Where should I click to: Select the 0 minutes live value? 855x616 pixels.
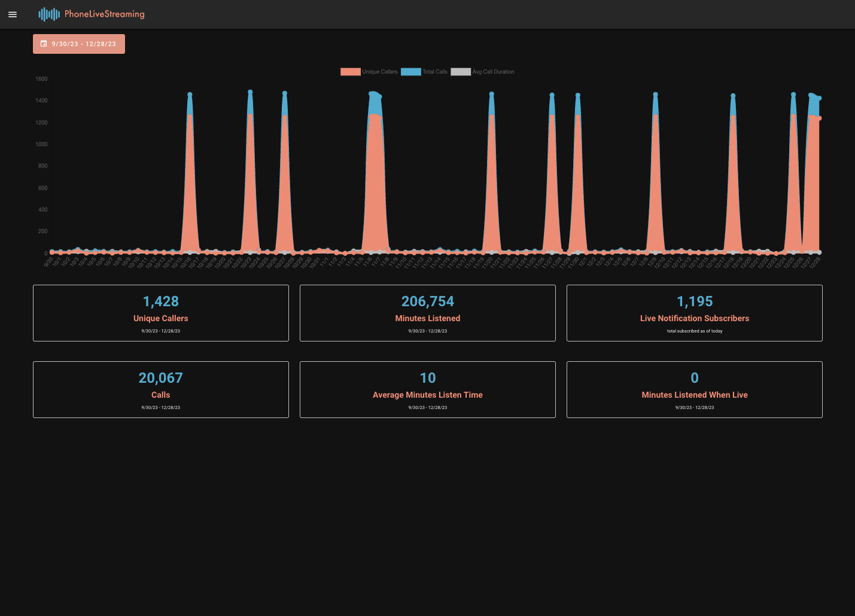pos(695,378)
